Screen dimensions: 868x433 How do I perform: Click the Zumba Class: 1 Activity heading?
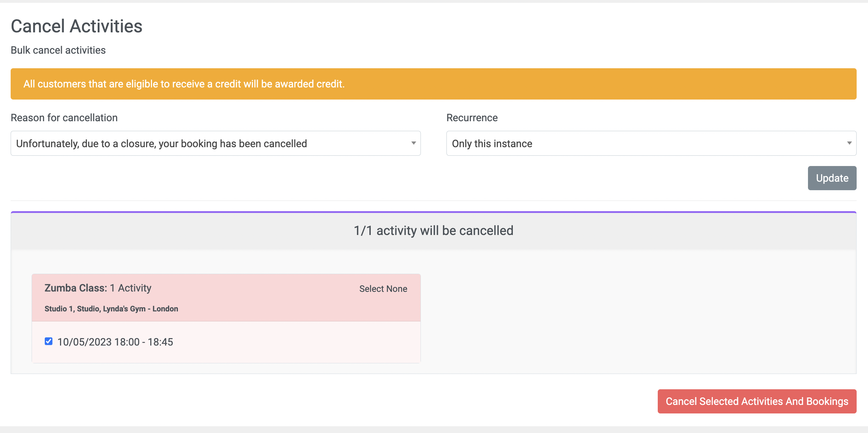tap(98, 288)
